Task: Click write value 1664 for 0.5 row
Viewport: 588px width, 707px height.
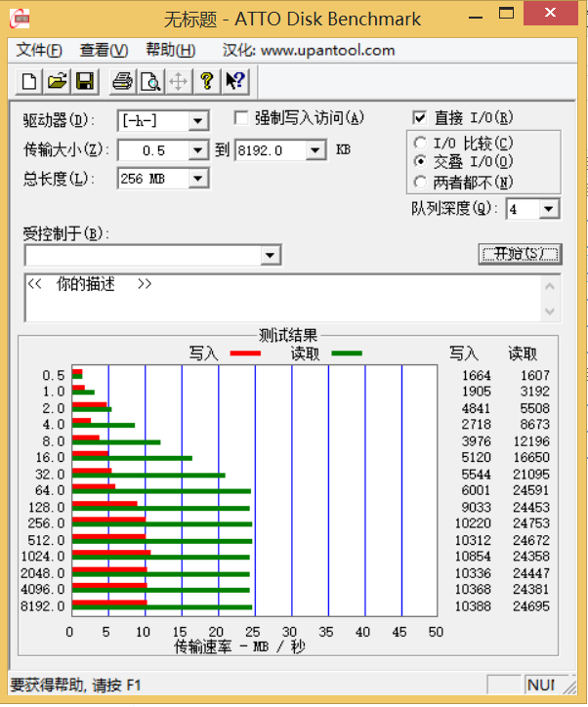Action: click(477, 375)
